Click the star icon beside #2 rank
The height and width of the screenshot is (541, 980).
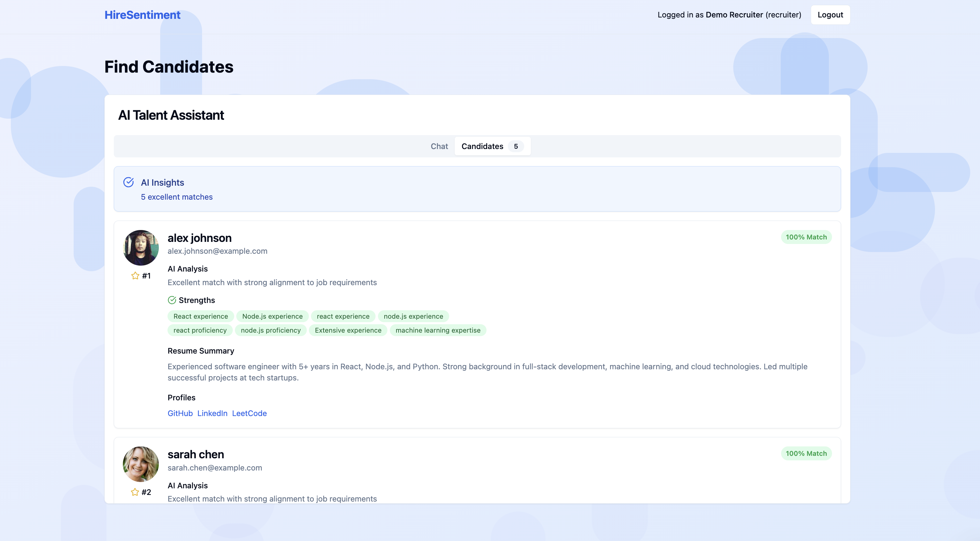pos(135,492)
